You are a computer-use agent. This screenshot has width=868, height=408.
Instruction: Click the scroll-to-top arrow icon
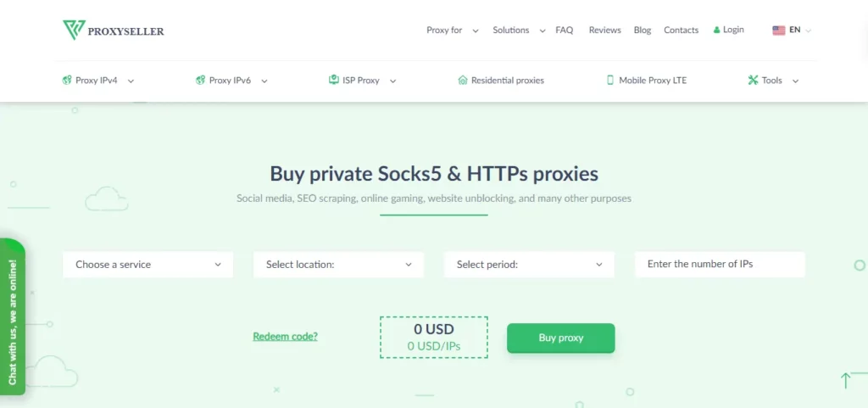[845, 381]
